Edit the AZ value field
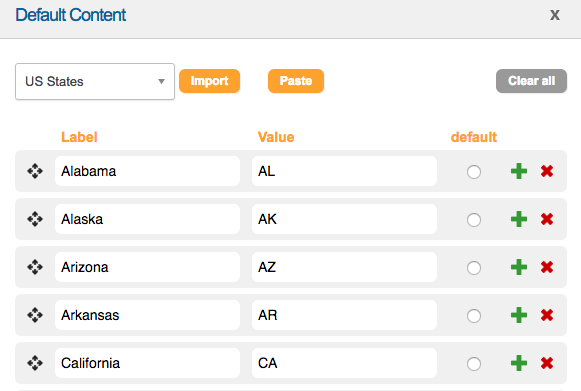Viewport: 581px width, 391px height. [x=344, y=267]
